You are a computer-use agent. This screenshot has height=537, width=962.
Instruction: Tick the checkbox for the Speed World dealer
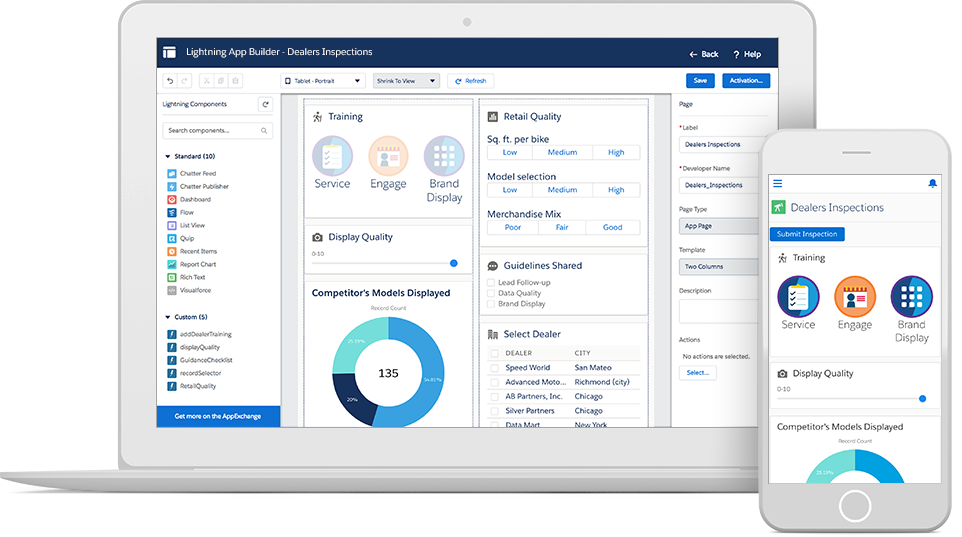click(x=494, y=368)
